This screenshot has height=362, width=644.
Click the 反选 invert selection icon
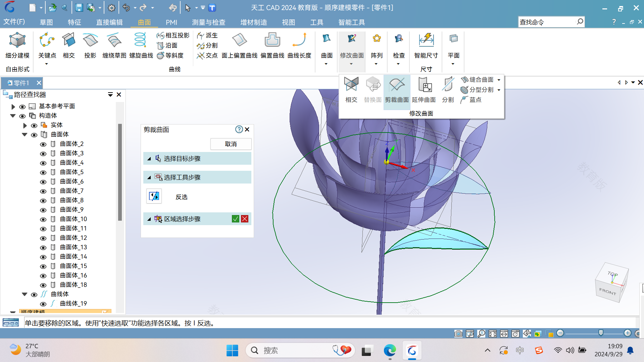[154, 196]
